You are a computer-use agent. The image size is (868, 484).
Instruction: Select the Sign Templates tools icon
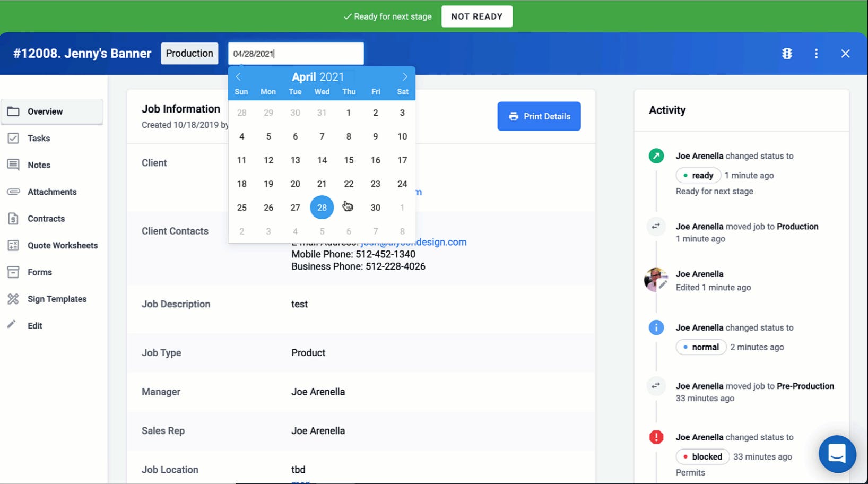click(13, 299)
